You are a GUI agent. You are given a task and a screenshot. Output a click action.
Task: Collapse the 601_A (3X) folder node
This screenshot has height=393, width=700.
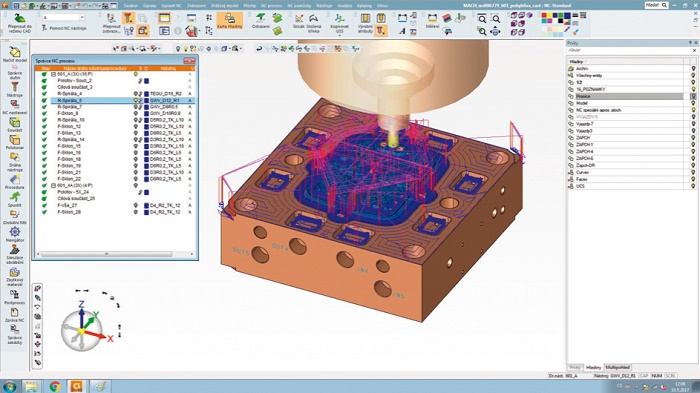(53, 74)
